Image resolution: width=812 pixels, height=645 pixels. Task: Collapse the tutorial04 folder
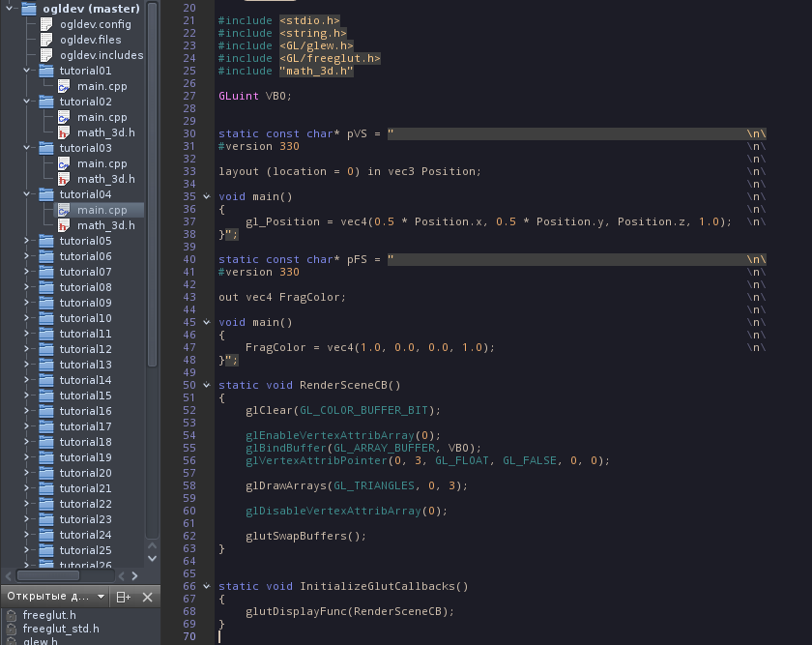[26, 194]
